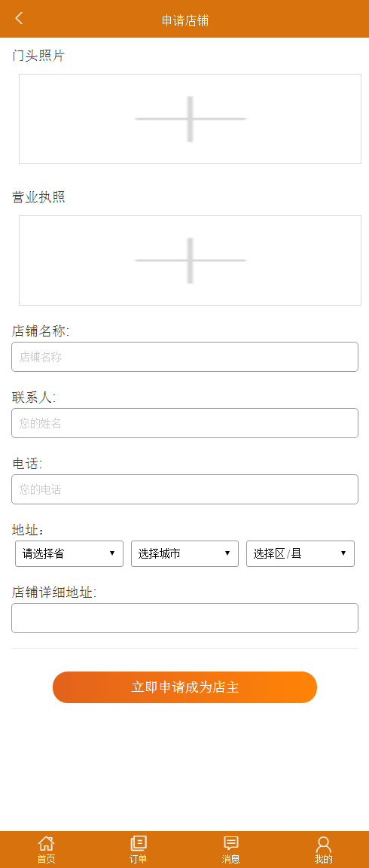Tap the profile person icon

tap(324, 844)
